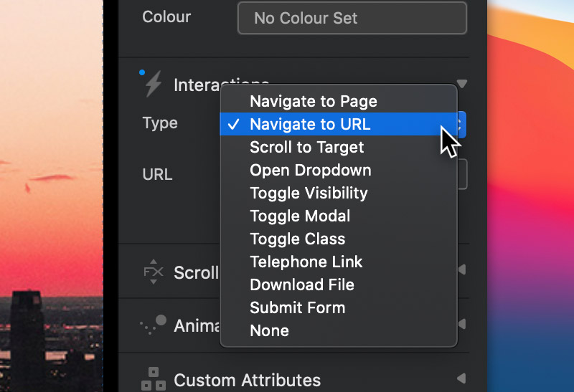Choose Navigate to Page from the menu
Image resolution: width=574 pixels, height=392 pixels.
point(338,101)
